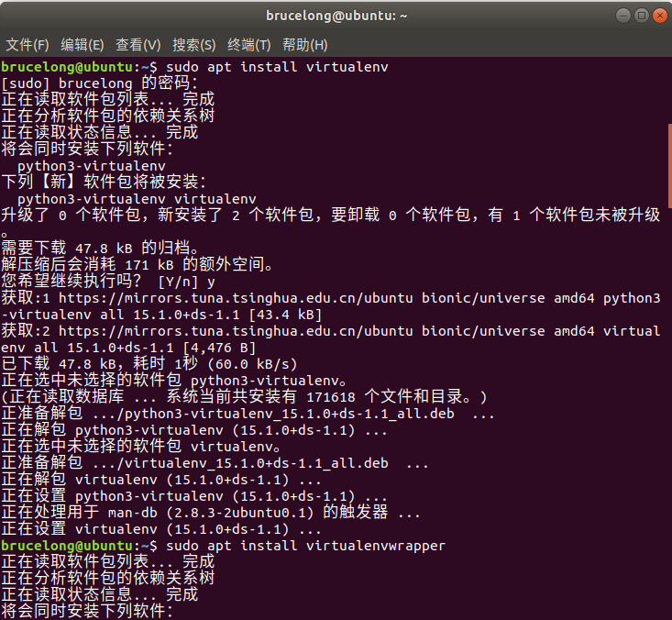This screenshot has height=620, width=672.
Task: Click the window title brucelong@ubuntu: ~
Action: tap(336, 16)
